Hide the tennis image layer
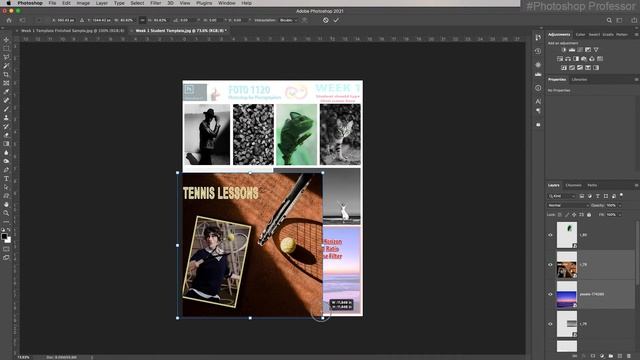The image size is (640, 360). [550, 264]
